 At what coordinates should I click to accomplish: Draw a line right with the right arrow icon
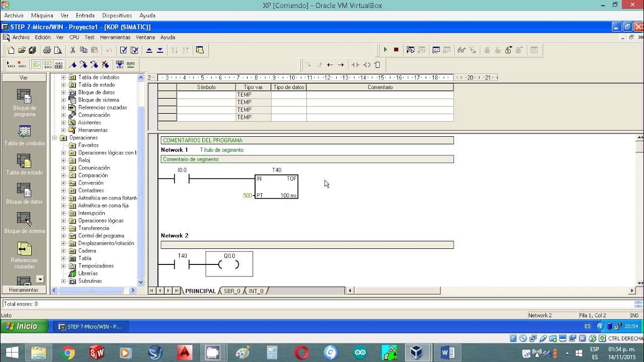(x=341, y=64)
